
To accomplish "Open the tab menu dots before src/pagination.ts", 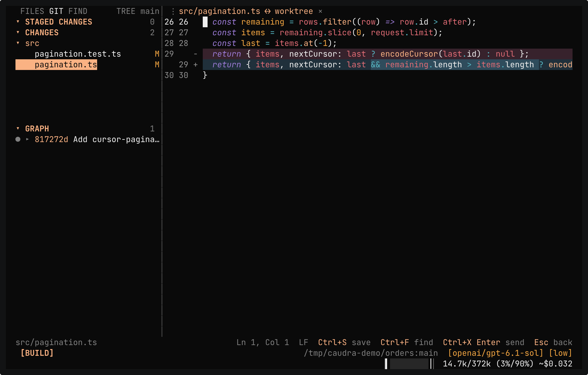I will coord(173,11).
